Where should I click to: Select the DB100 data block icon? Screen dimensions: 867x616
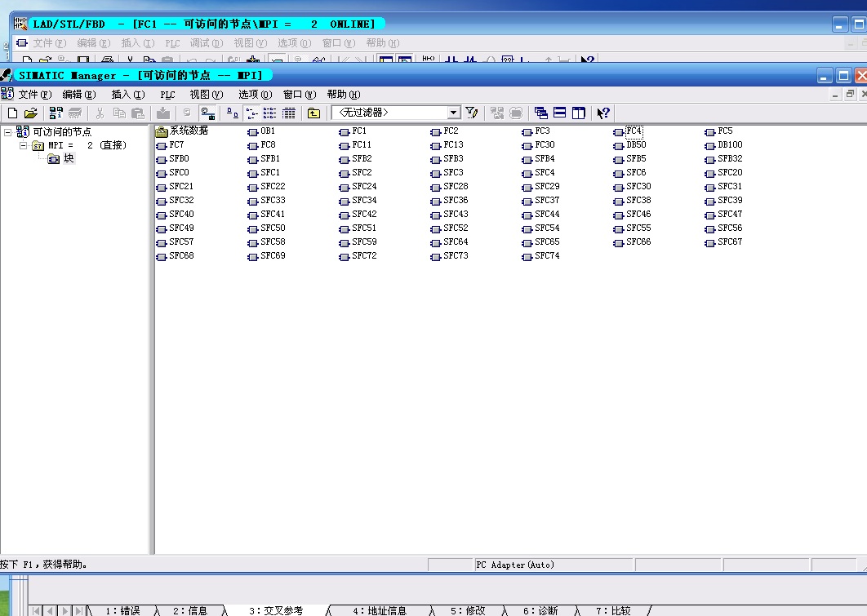(710, 145)
